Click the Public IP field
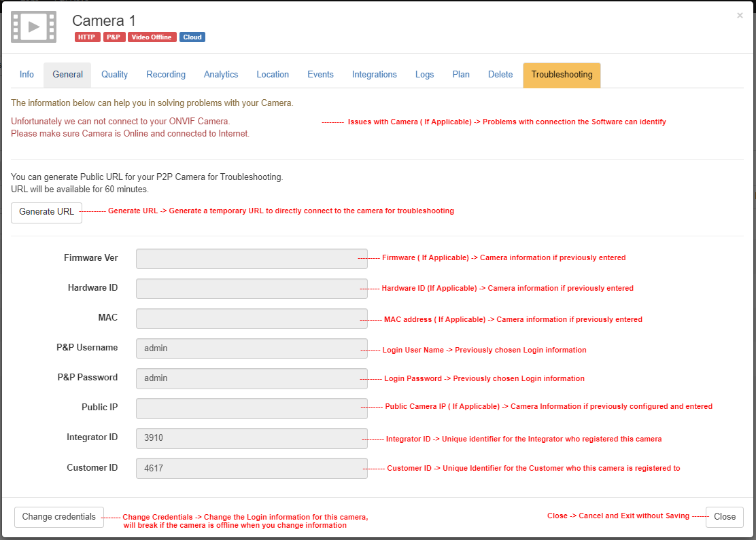 point(252,408)
